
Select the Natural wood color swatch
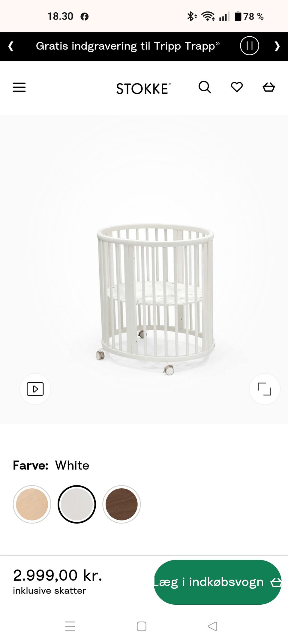(x=32, y=504)
